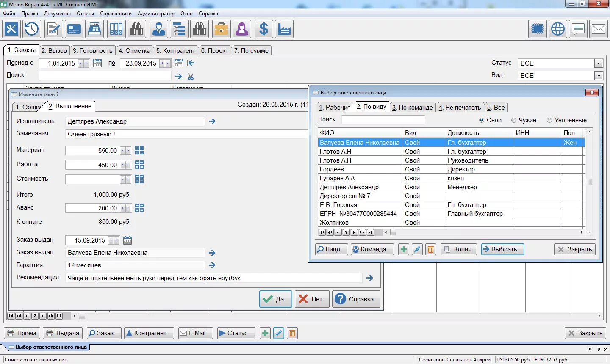The image size is (610, 364).
Task: Click stepper on Работа 450.00 field
Action: (126, 165)
